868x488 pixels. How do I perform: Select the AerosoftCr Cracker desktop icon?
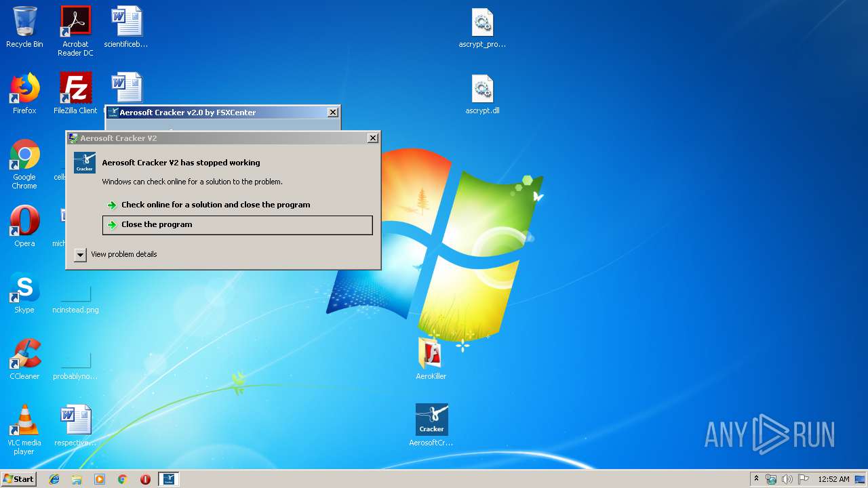coord(431,426)
